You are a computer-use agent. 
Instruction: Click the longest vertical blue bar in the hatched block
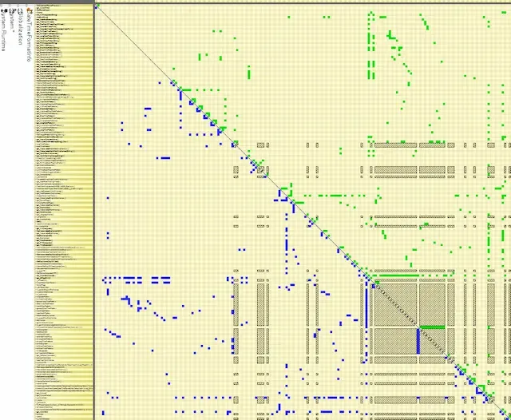(x=418, y=340)
